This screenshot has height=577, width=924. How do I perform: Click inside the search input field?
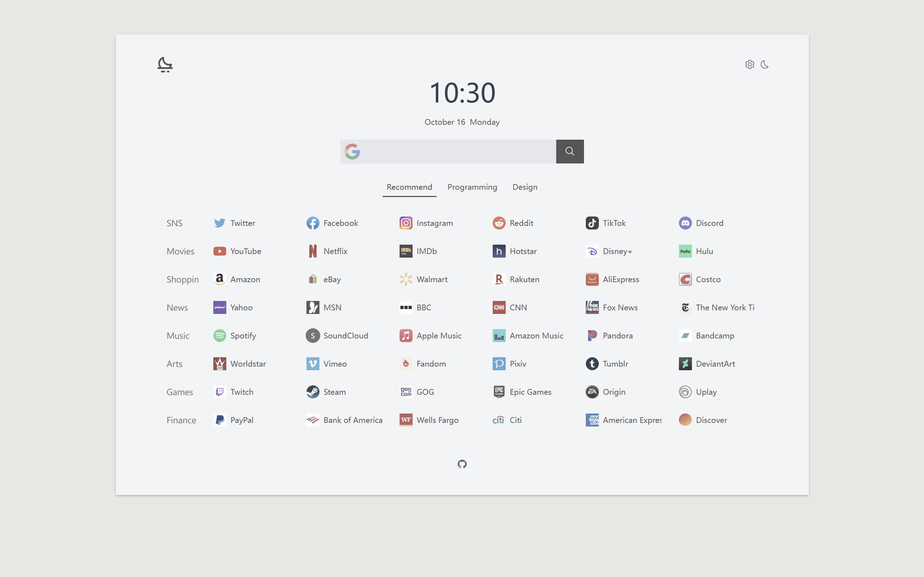457,152
